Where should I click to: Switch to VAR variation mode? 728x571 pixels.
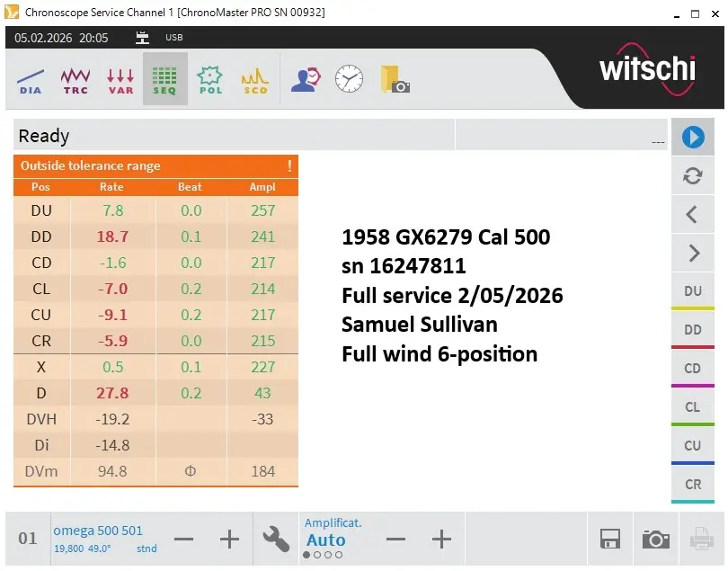(120, 78)
